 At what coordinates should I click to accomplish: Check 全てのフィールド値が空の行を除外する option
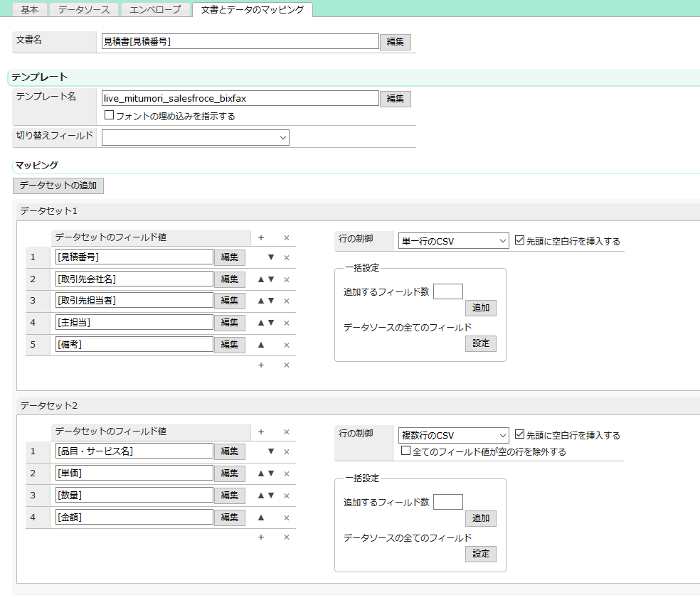pyautogui.click(x=405, y=451)
